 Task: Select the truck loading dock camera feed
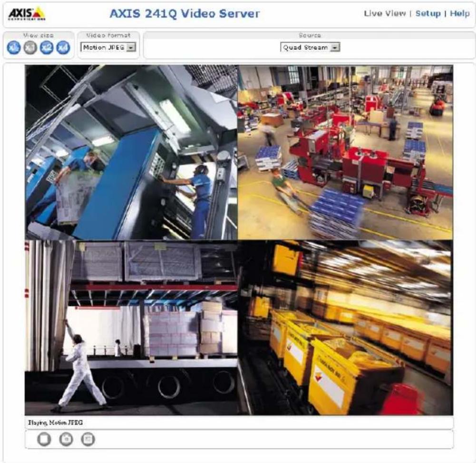[131, 327]
